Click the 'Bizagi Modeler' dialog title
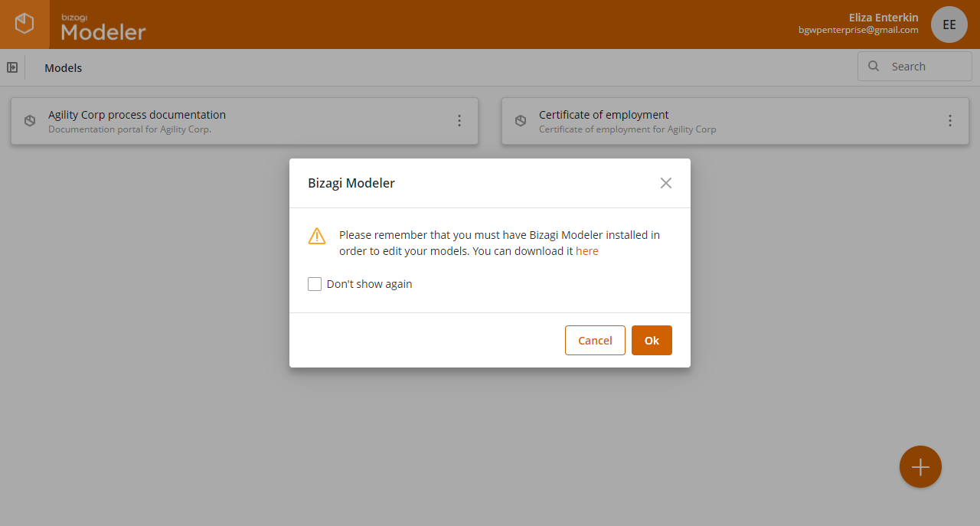Screen dimensions: 980x526 pyautogui.click(x=351, y=183)
